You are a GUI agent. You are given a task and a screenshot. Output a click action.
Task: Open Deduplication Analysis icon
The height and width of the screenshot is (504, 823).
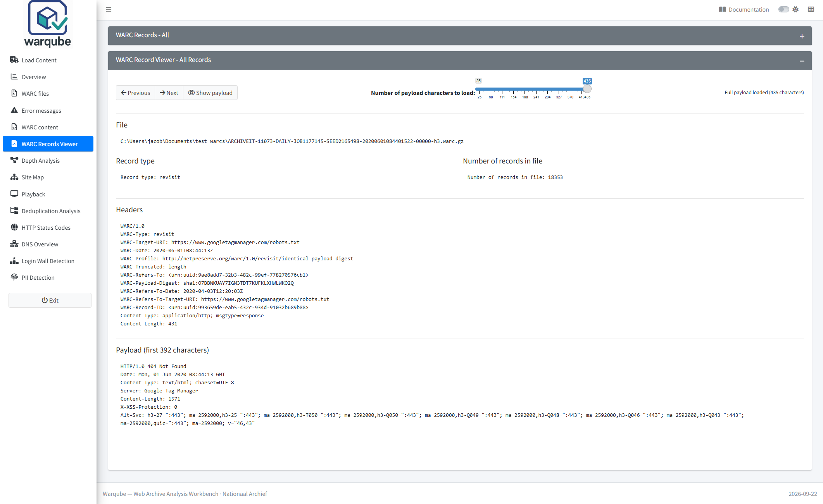pos(14,211)
